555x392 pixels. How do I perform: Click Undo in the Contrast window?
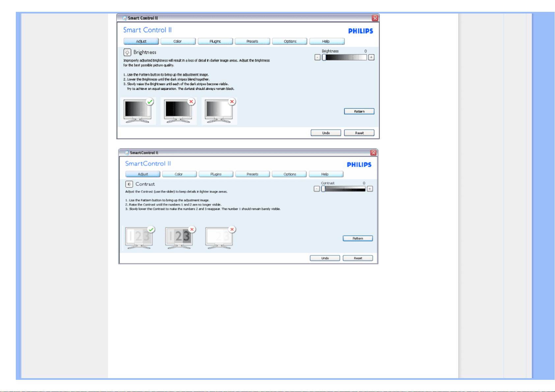[x=325, y=258]
